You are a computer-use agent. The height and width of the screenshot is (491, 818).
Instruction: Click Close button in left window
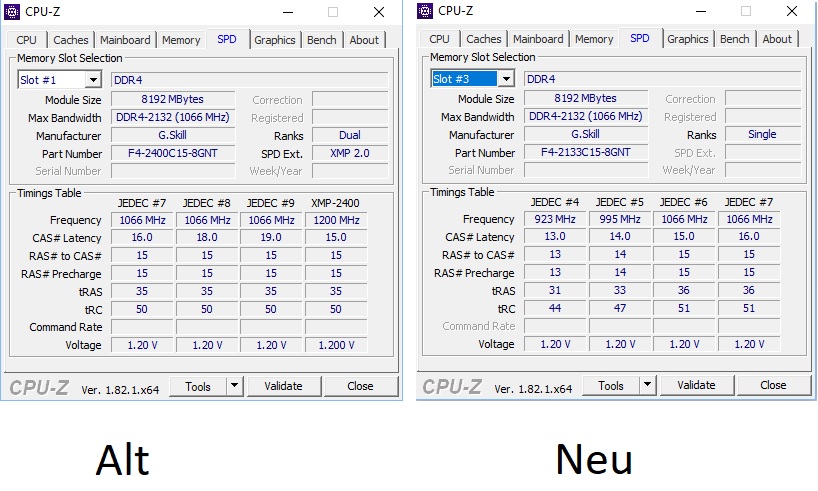[x=360, y=386]
